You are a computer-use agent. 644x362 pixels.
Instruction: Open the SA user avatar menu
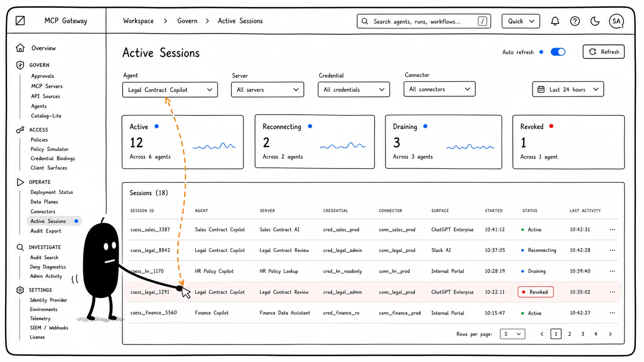pos(616,21)
